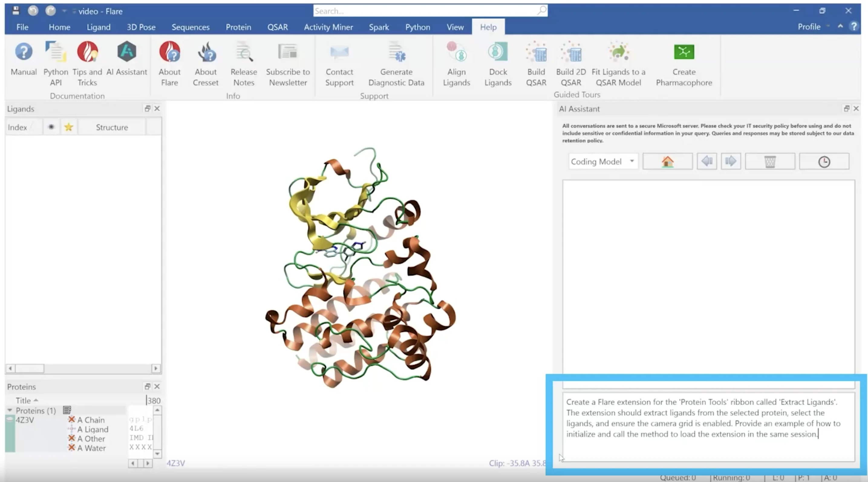The image size is (868, 482).
Task: Switch to the Ligand tab
Action: [98, 27]
